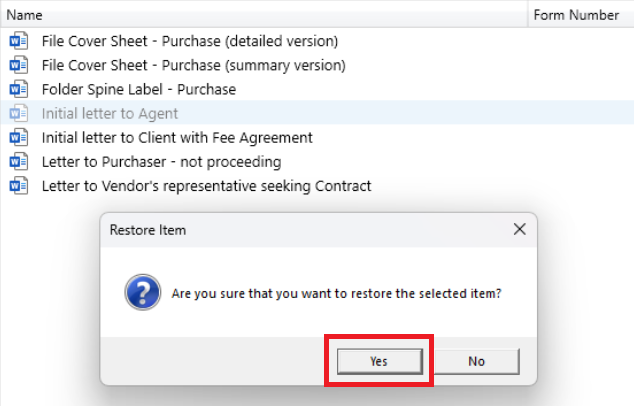Viewport: 634px width, 406px height.
Task: Select the greyed Initial letter to Agent
Action: click(x=110, y=113)
